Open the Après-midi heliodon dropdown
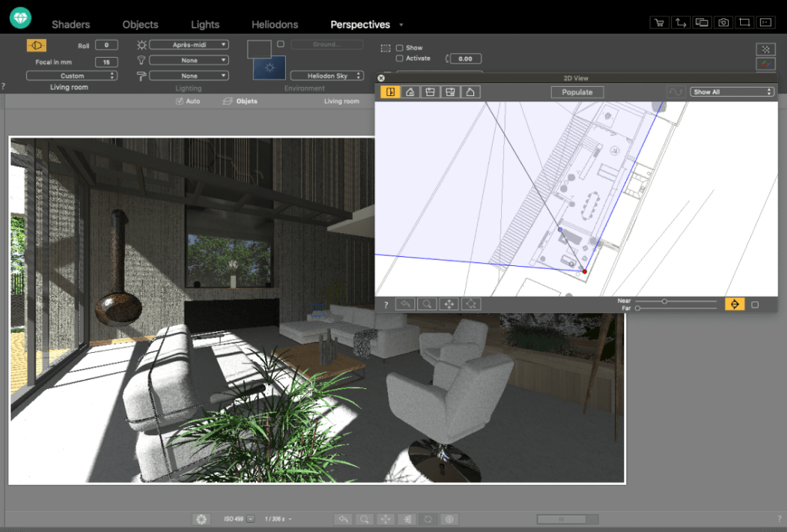This screenshot has height=532, width=787. click(x=189, y=45)
